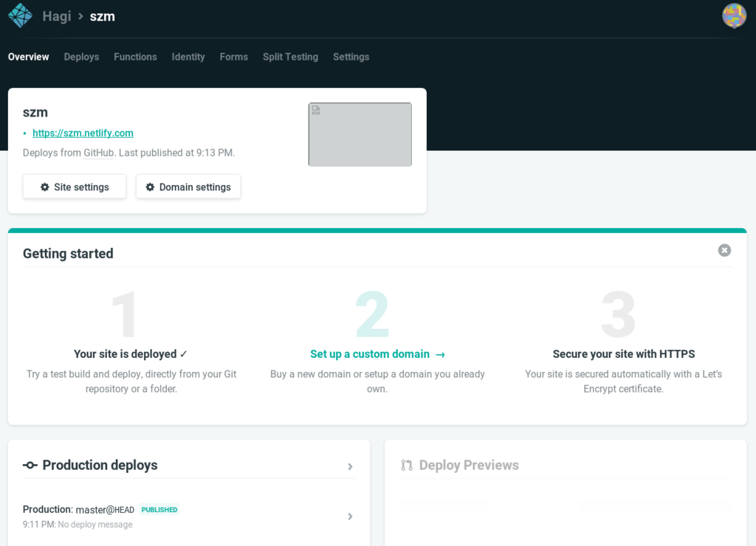Image resolution: width=756 pixels, height=546 pixels.
Task: Dismiss the Getting started panel
Action: 724,250
